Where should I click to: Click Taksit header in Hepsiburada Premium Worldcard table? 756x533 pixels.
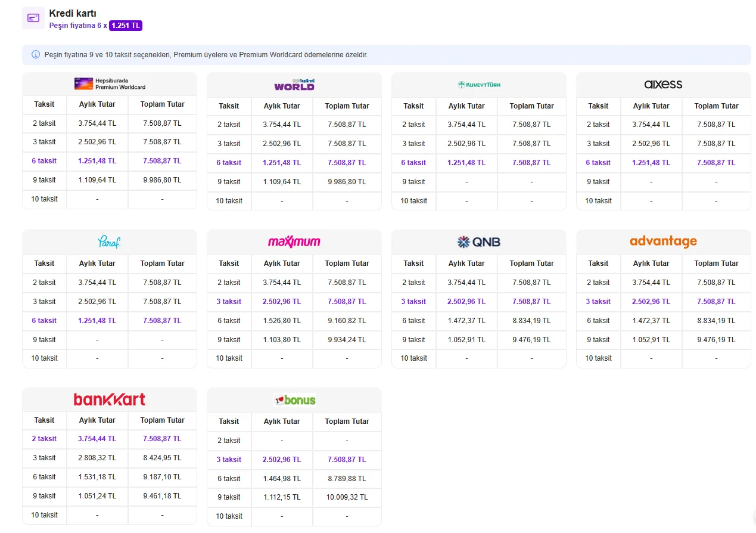[x=44, y=104]
